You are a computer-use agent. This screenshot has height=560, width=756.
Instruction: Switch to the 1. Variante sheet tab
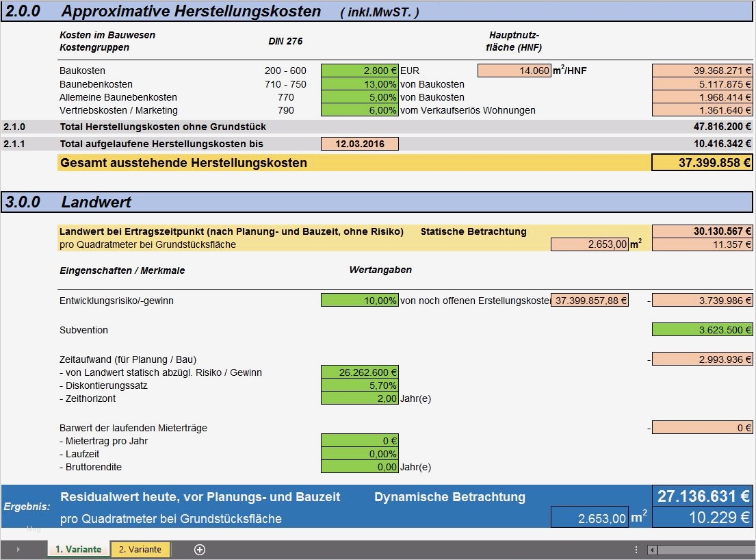click(x=79, y=549)
